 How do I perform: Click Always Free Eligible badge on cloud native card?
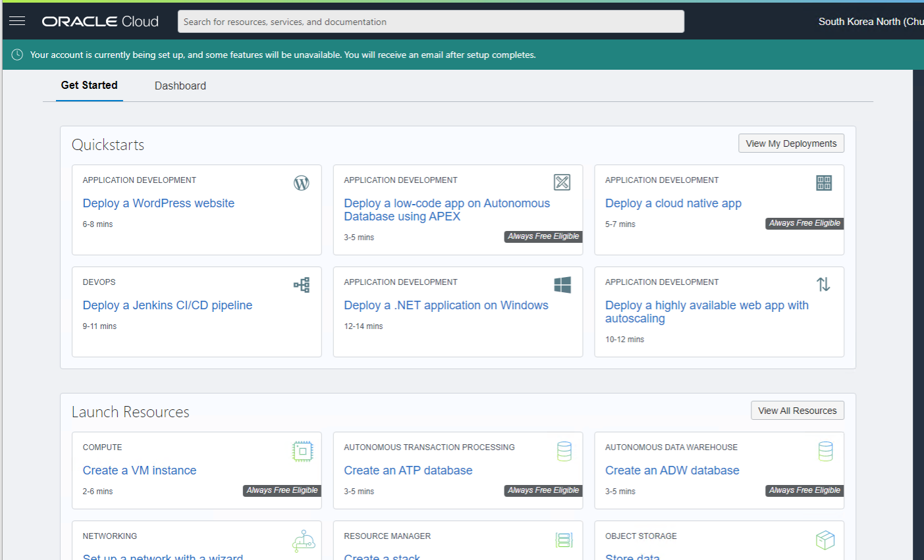(x=805, y=223)
